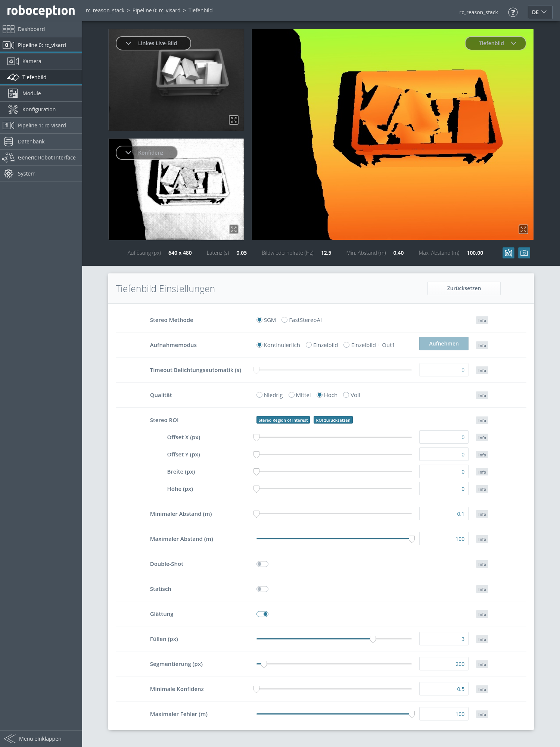
Task: Adjust the Füllen (px) slider handle
Action: coord(373,639)
